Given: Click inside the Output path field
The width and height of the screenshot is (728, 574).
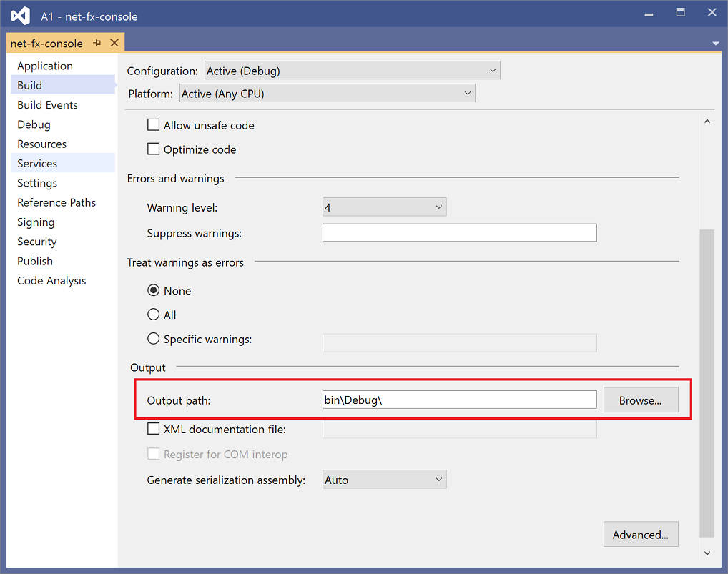Looking at the screenshot, I should [459, 399].
